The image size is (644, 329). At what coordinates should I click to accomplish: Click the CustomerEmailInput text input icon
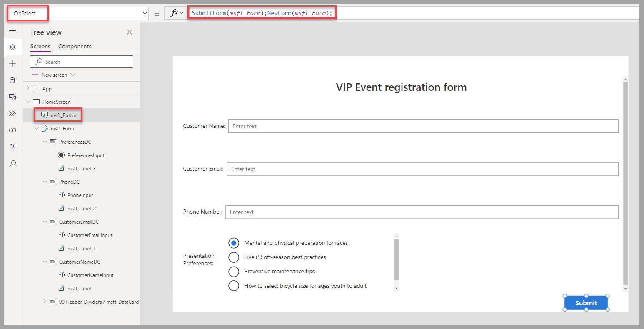(x=61, y=235)
